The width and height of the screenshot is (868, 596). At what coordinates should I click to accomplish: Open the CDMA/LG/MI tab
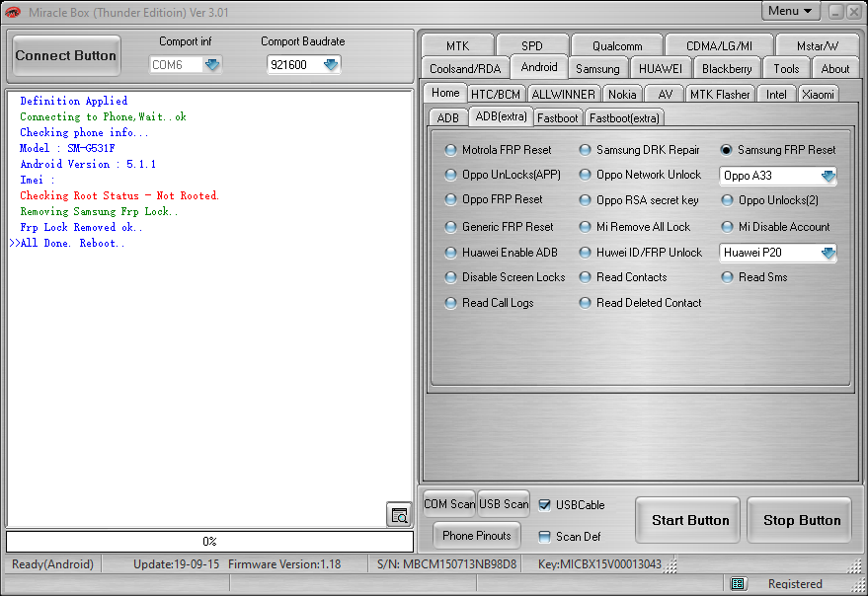tap(719, 45)
